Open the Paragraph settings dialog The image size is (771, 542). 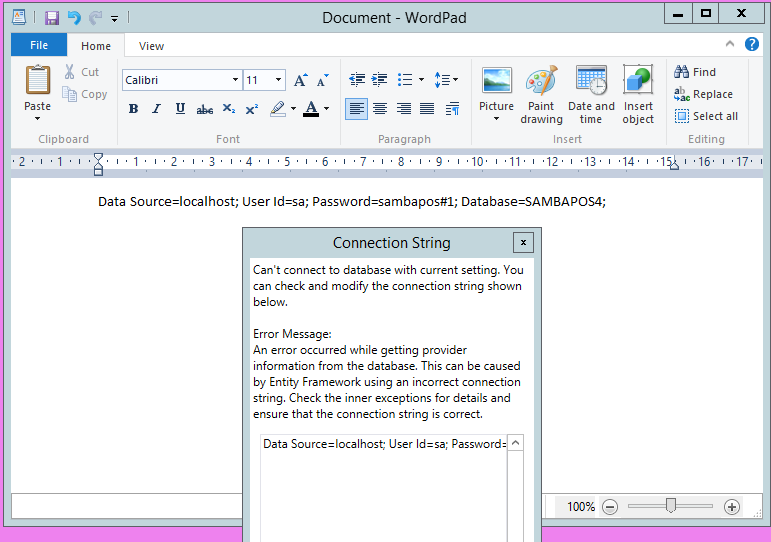[x=452, y=109]
